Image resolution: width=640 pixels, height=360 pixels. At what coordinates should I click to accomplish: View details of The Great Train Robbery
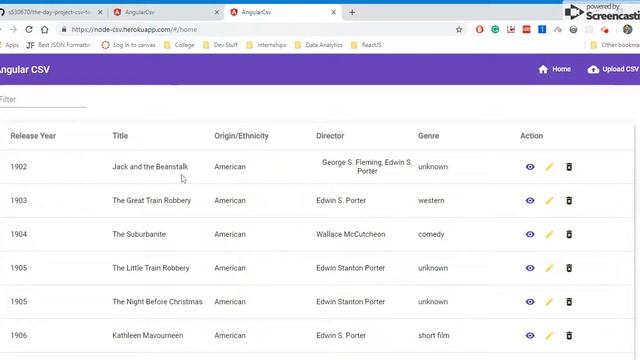pos(530,200)
